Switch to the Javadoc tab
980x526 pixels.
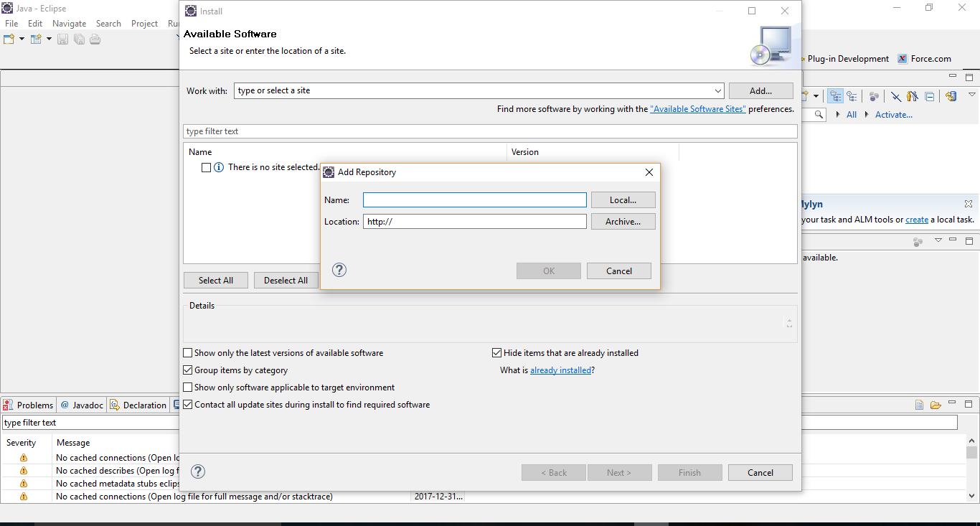click(x=83, y=405)
